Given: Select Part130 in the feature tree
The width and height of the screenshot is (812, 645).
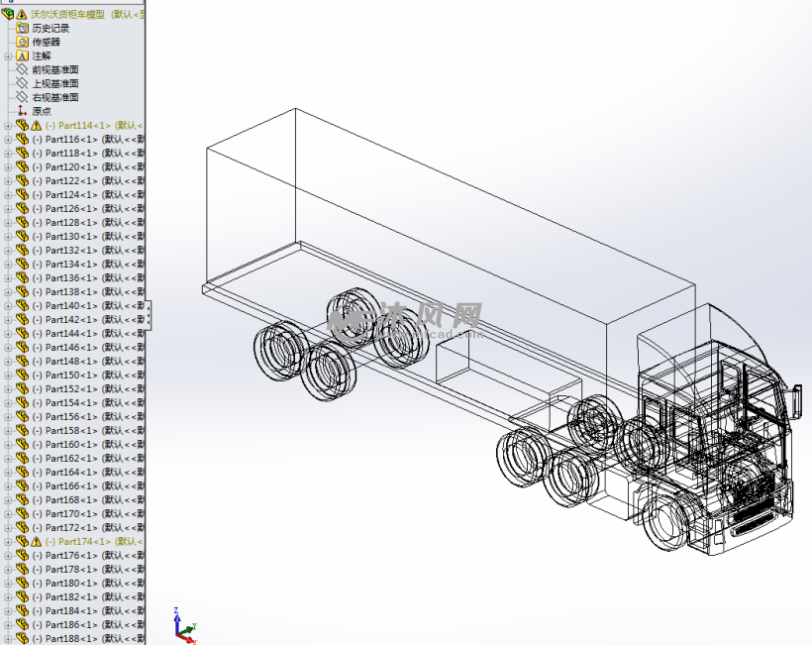Looking at the screenshot, I should pyautogui.click(x=69, y=237).
